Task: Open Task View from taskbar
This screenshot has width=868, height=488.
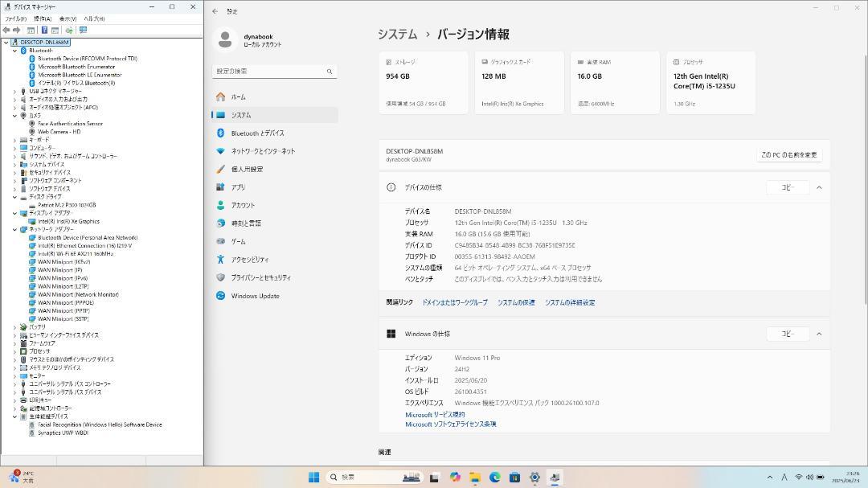Action: 434,477
